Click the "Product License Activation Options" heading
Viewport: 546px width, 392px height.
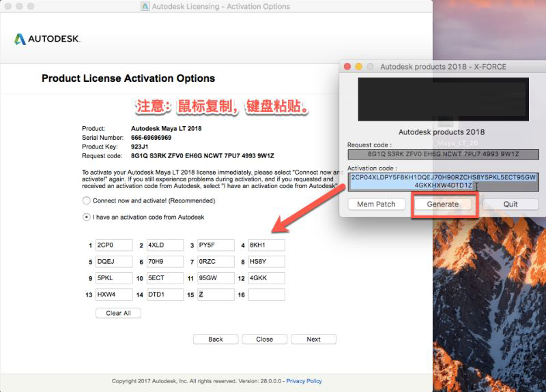tap(128, 78)
